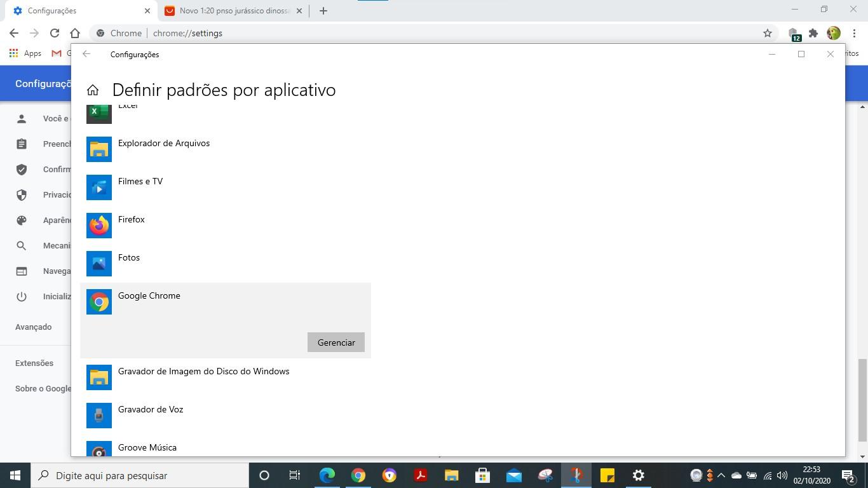Open notification center icon

point(848,475)
